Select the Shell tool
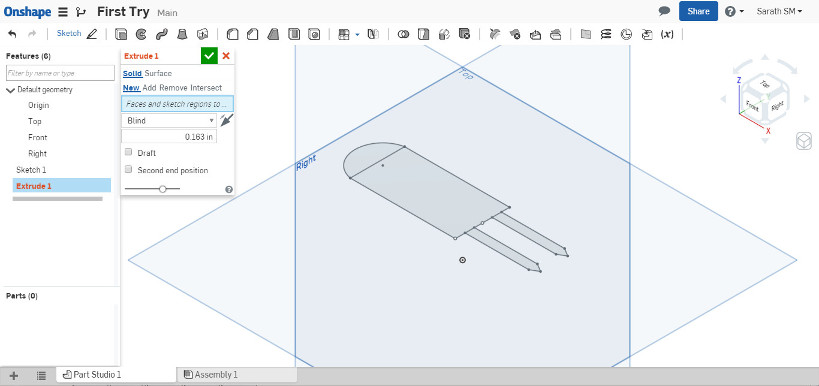819x386 pixels. pos(294,34)
